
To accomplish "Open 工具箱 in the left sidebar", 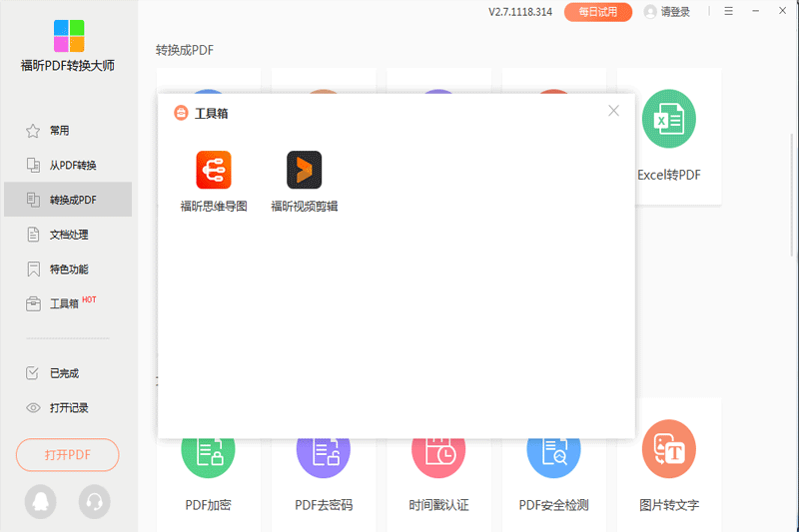I will point(64,303).
